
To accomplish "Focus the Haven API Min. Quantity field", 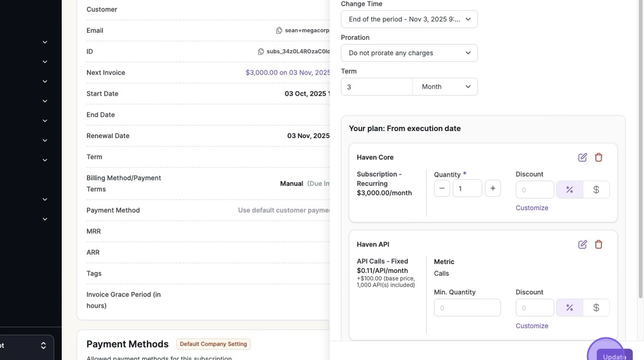I will point(467,308).
